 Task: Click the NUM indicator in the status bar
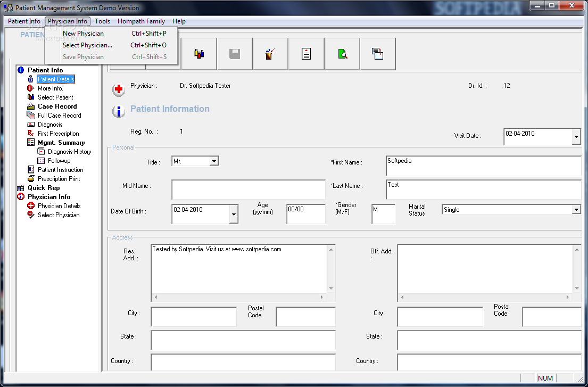[545, 378]
